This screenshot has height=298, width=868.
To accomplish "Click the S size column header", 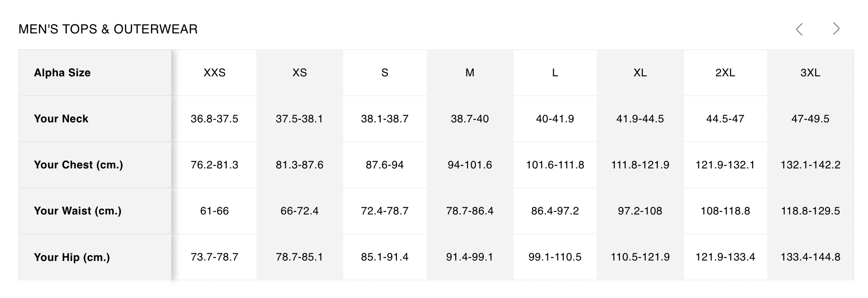I will 385,73.
